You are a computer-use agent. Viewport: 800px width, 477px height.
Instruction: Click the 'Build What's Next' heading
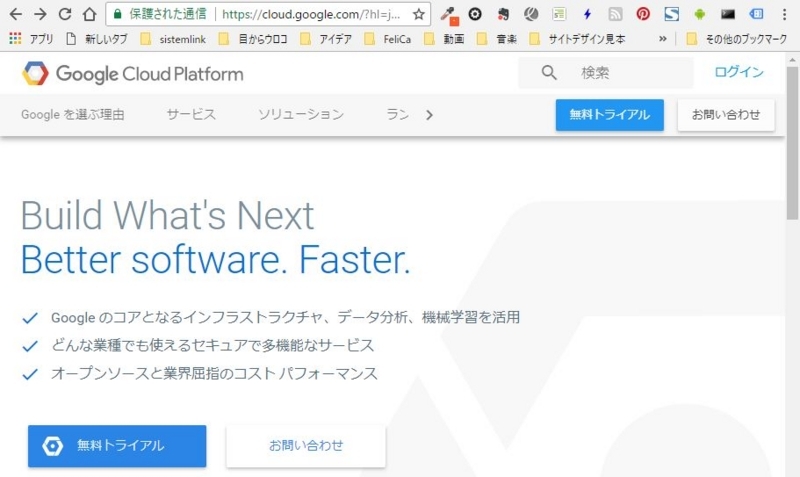coord(167,216)
